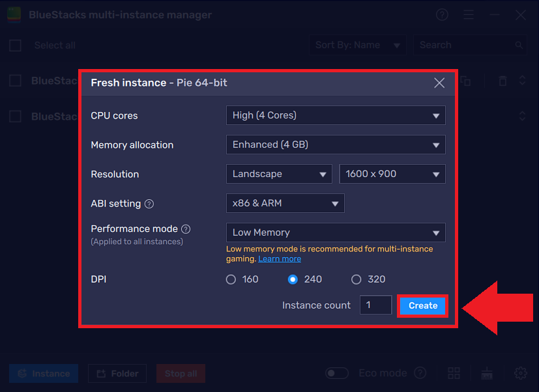Open the Landscape orientation dropdown
The width and height of the screenshot is (539, 392).
[x=279, y=174]
